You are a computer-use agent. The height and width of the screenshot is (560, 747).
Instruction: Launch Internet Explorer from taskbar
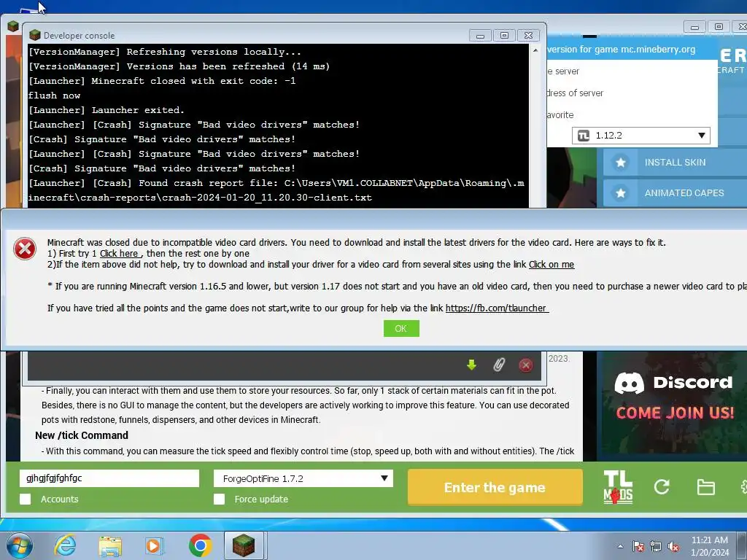coord(65,545)
